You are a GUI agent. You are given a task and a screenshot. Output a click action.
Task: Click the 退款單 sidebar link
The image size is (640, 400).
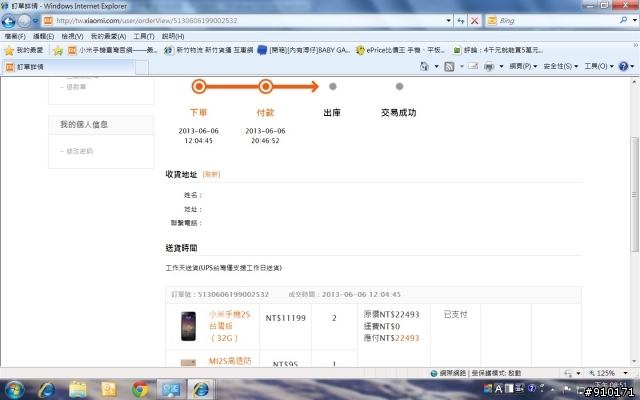76,87
